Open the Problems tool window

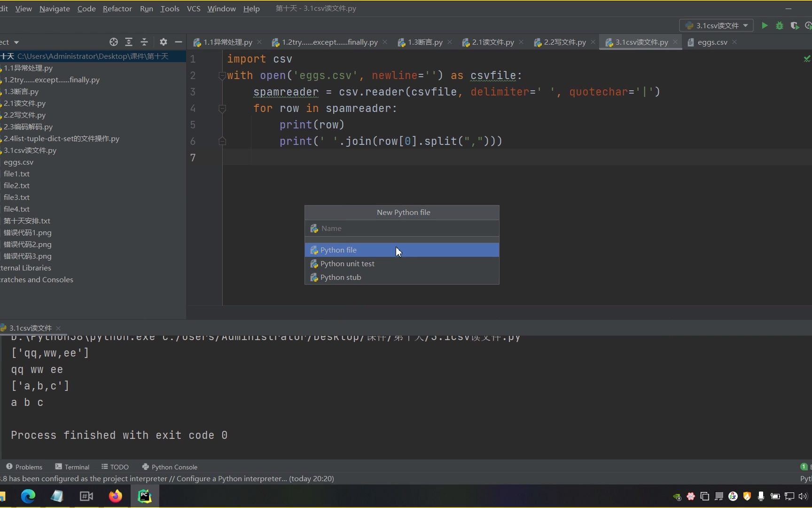(x=24, y=467)
